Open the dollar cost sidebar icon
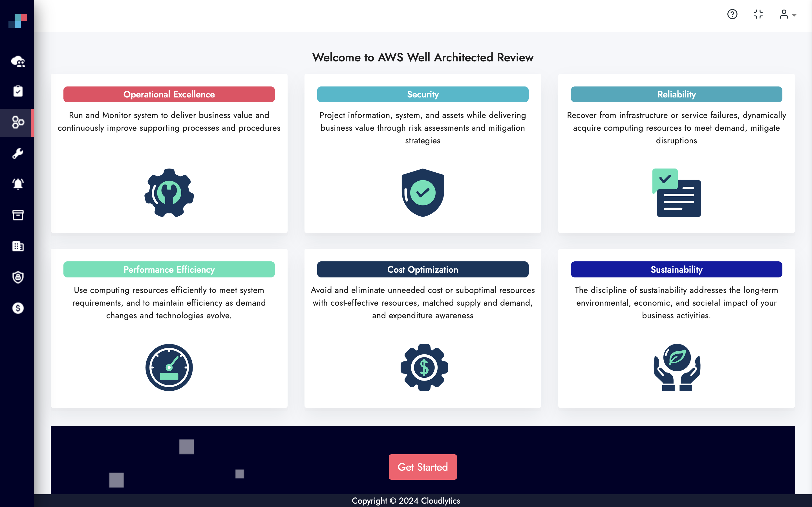The height and width of the screenshot is (507, 812). pyautogui.click(x=18, y=308)
